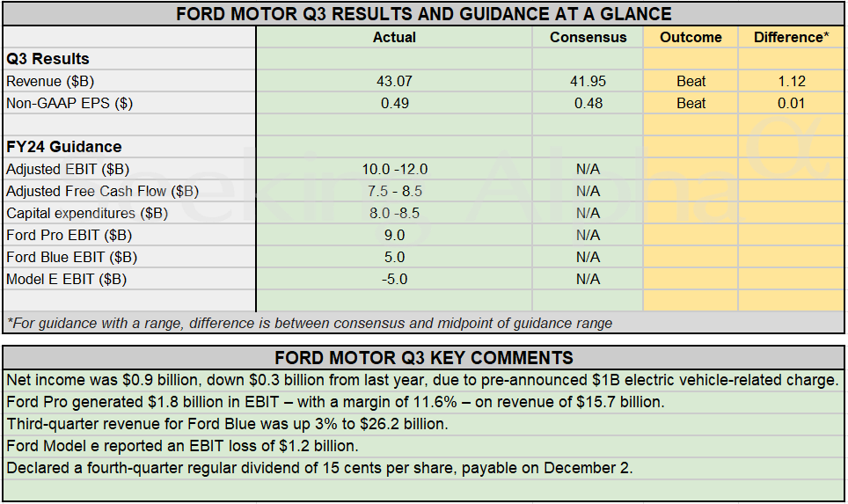Select the Adjusted Free Cash Flow row label
Screen dimensions: 848x504
pos(102,191)
